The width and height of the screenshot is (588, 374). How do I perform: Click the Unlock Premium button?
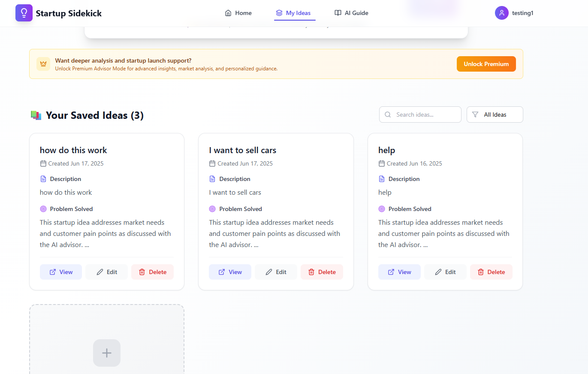pos(486,63)
